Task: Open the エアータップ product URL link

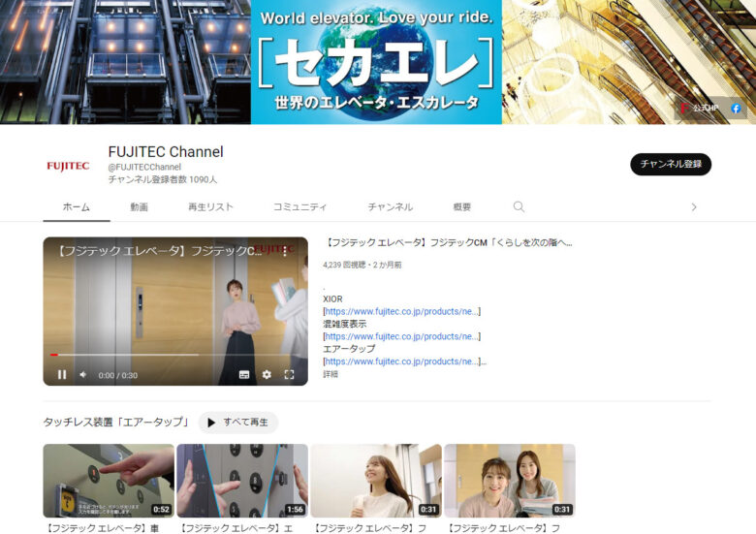Action: 401,361
